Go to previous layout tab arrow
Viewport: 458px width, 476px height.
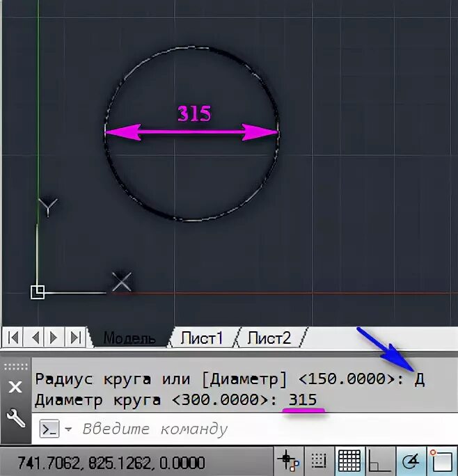click(34, 338)
